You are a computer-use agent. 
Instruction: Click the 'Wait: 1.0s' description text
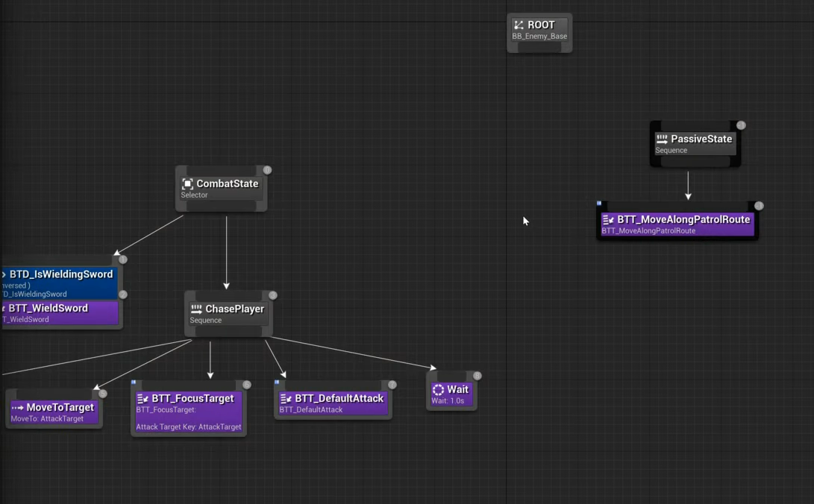(448, 401)
